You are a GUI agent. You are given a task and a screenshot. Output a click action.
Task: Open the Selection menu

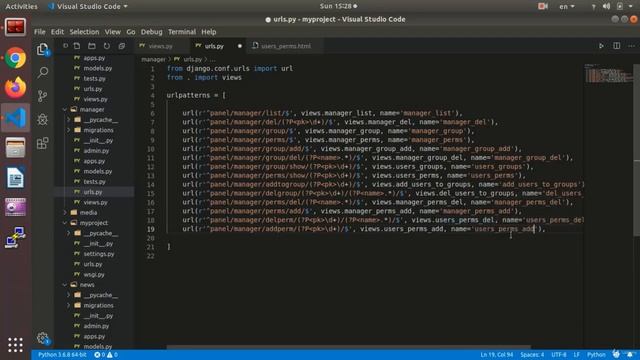(x=84, y=32)
